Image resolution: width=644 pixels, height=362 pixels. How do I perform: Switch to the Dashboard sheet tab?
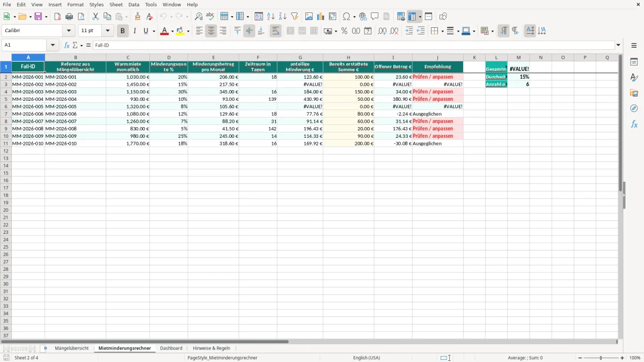click(x=171, y=349)
